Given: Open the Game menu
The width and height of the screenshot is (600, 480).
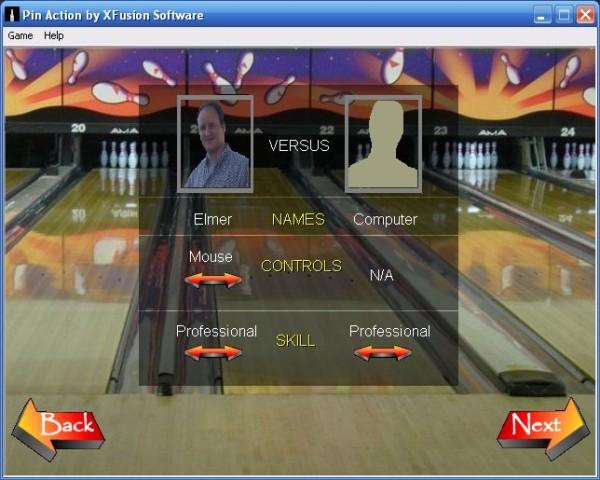Looking at the screenshot, I should click(x=20, y=35).
